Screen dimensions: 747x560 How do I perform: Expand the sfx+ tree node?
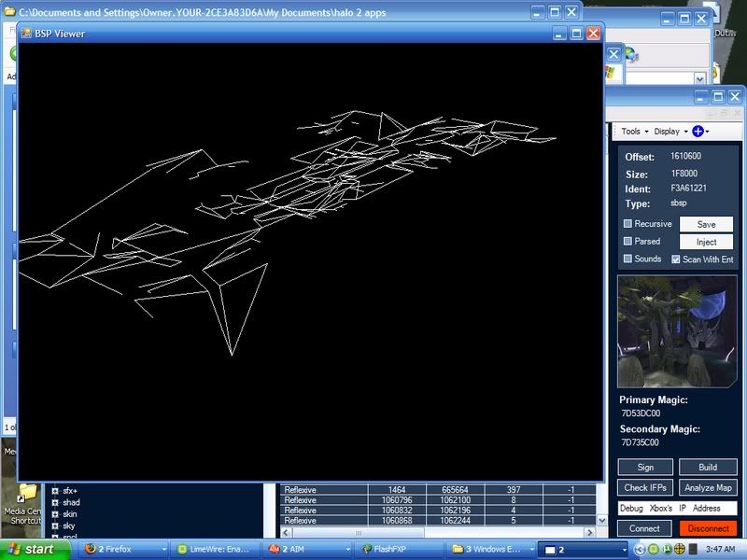click(x=55, y=491)
